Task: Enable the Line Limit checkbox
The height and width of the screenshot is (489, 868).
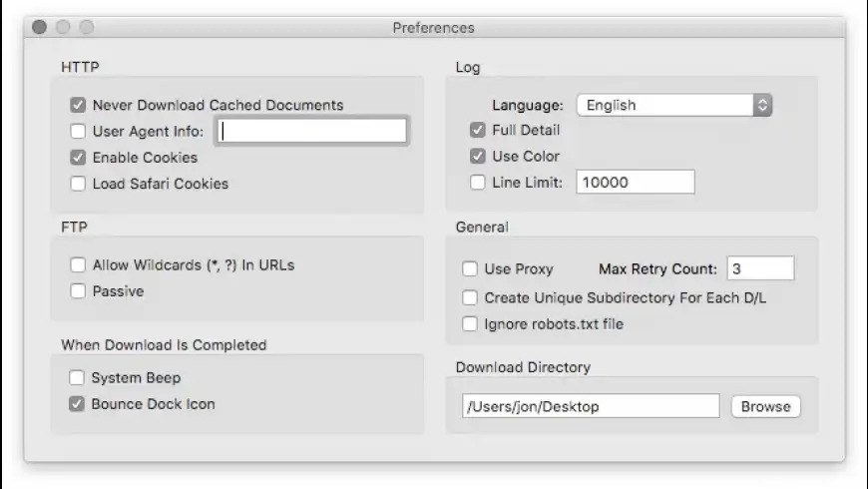Action: click(x=477, y=183)
